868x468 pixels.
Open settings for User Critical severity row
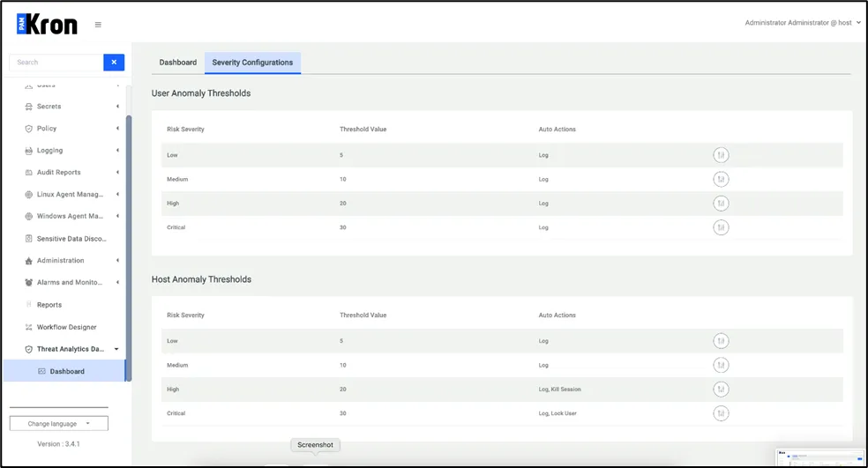[721, 227]
